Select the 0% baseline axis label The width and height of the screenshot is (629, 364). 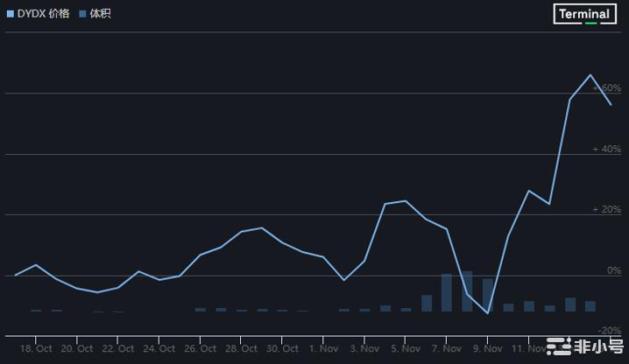click(x=613, y=271)
